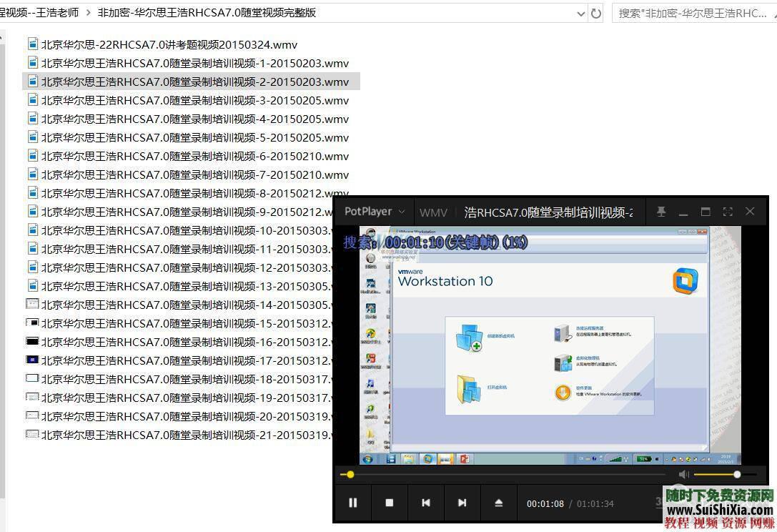Toggle pause to resume playback
The image size is (777, 532).
tap(352, 503)
